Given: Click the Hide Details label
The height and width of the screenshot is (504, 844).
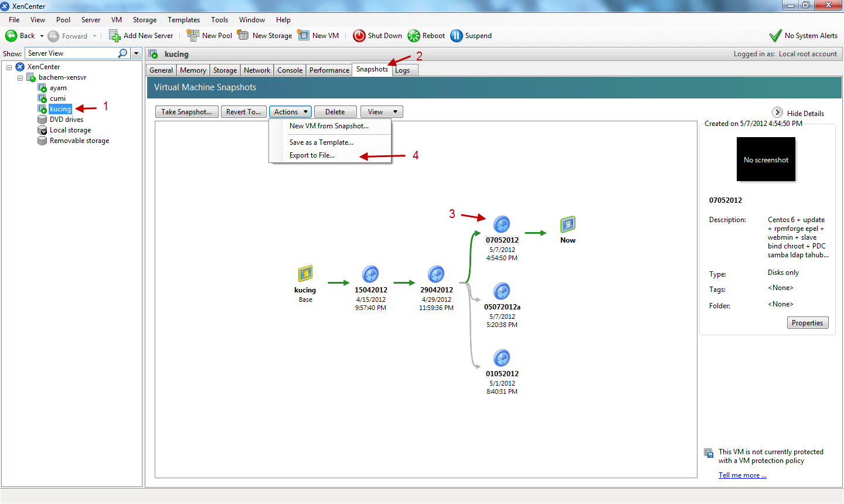Looking at the screenshot, I should click(805, 114).
